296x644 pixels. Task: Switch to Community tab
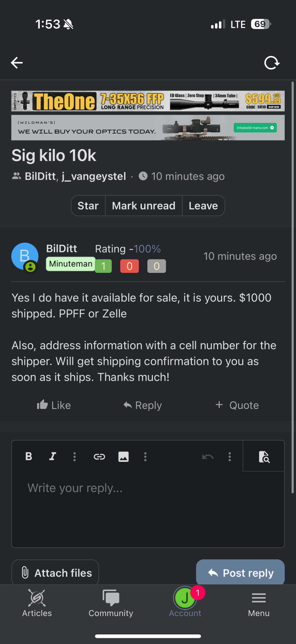111,602
